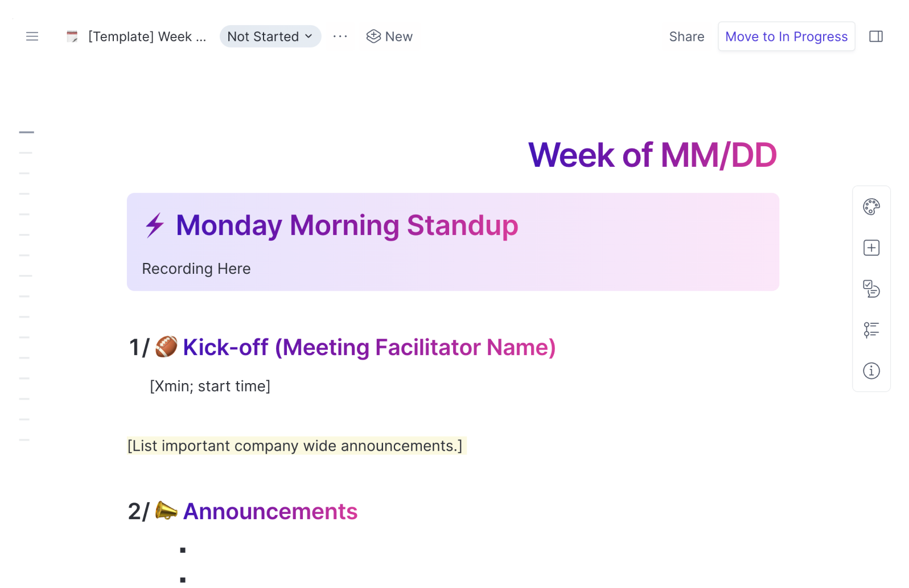Open the hamburger sidebar menu
Screen dimensions: 909x588
pos(32,36)
